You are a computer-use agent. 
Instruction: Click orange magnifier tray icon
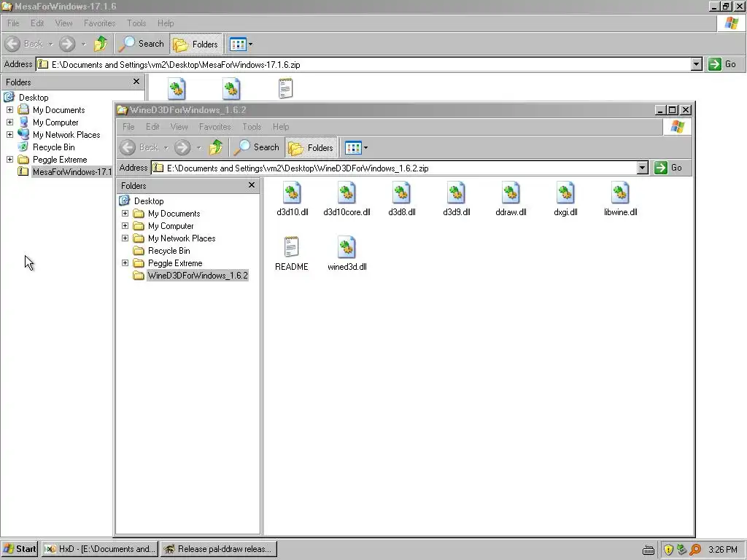pos(695,550)
